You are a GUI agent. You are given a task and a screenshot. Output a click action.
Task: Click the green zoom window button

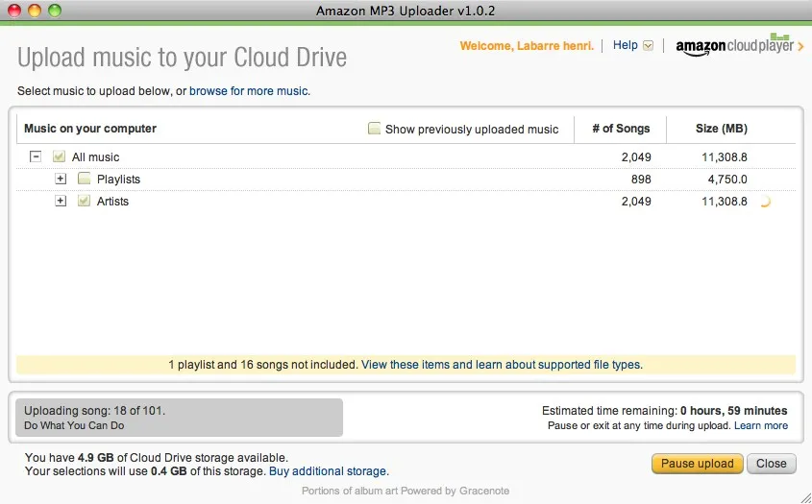coord(55,11)
